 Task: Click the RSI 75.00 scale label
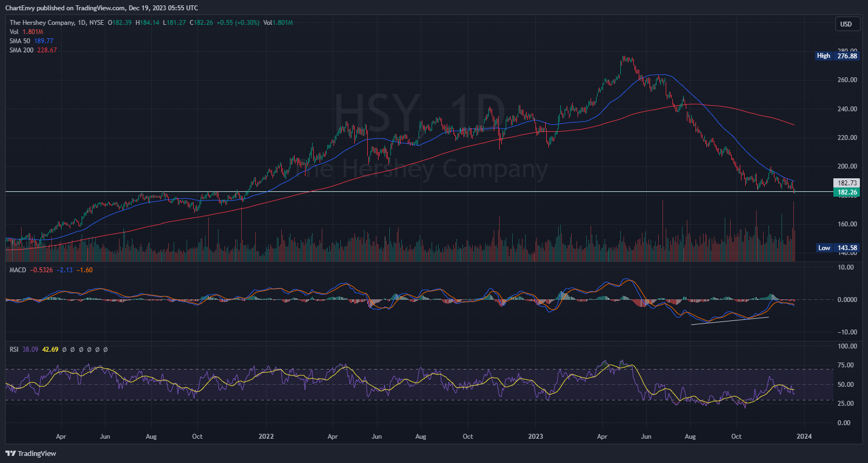coord(847,365)
